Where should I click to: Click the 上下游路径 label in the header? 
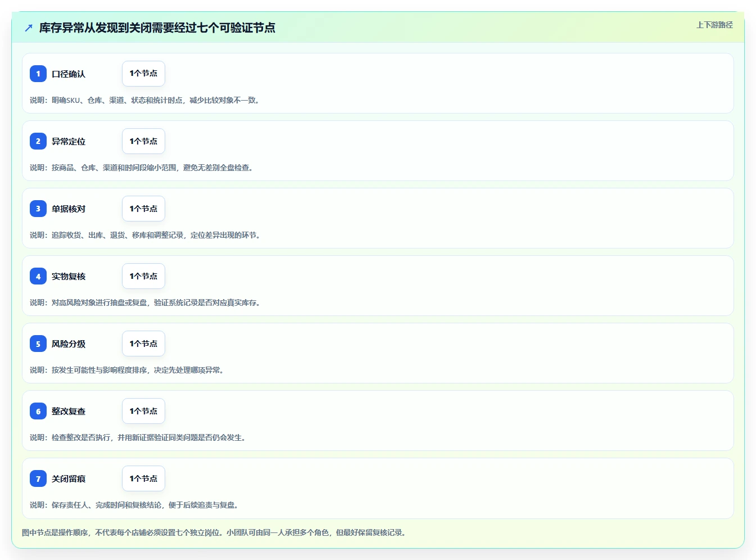click(714, 25)
